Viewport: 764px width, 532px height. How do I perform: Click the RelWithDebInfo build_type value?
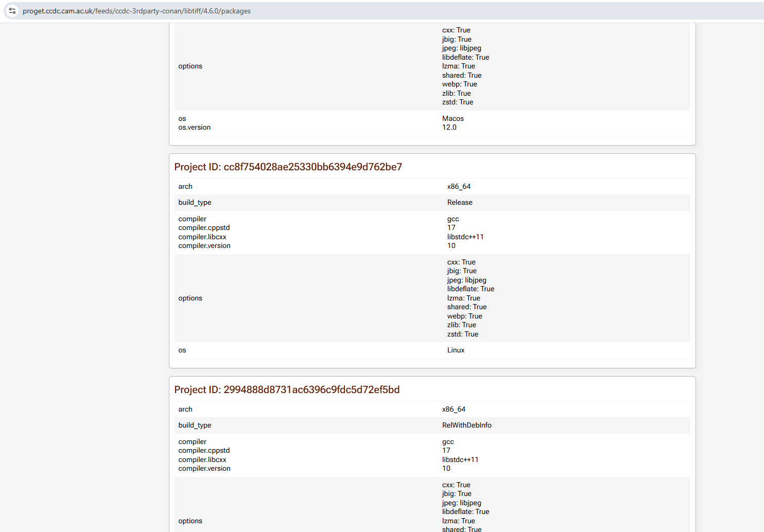click(466, 425)
